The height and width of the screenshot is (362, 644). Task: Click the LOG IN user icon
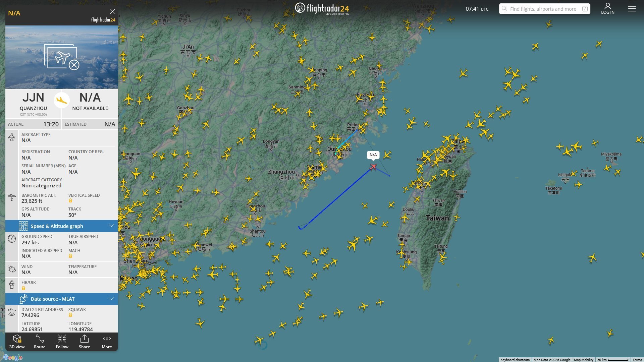click(x=607, y=8)
